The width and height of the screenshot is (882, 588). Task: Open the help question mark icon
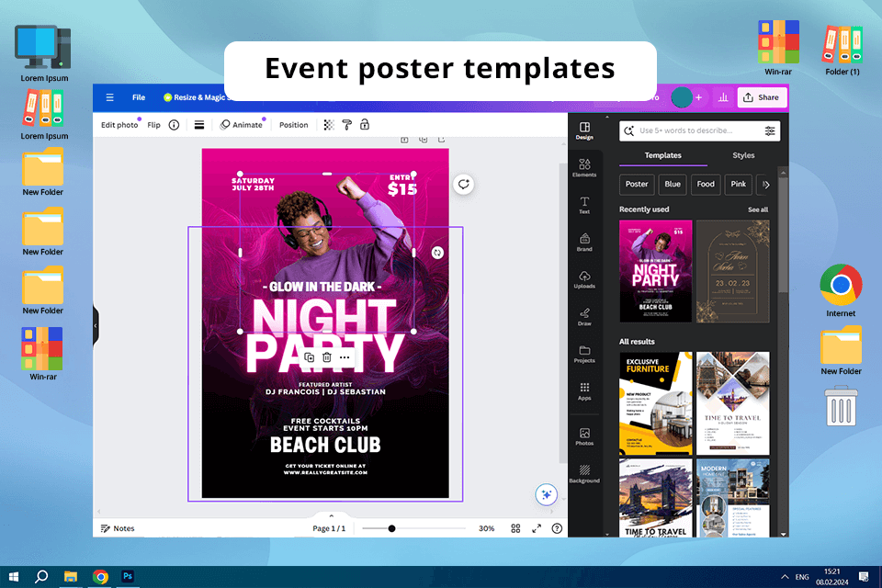coord(557,528)
